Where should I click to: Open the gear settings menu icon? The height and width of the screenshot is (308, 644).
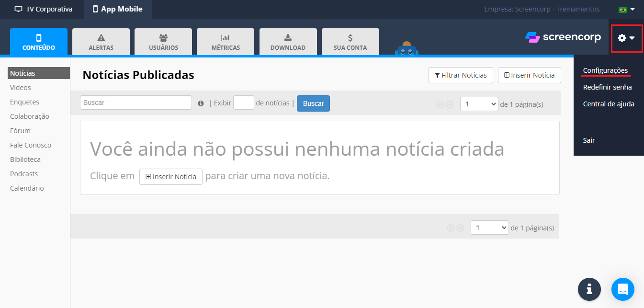pyautogui.click(x=626, y=38)
